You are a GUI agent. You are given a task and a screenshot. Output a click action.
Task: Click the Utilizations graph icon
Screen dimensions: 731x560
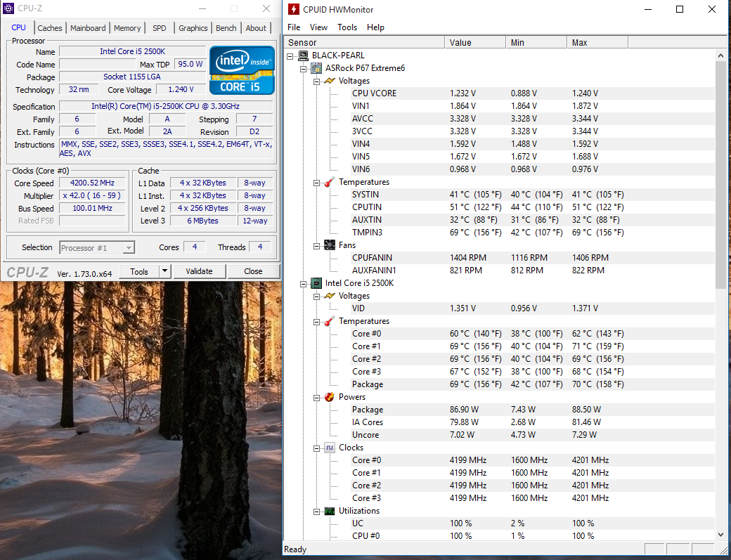(x=330, y=511)
